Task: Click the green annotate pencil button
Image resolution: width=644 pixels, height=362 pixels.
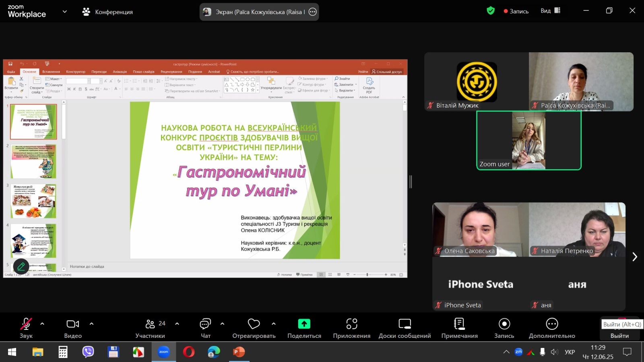Action: [21, 266]
